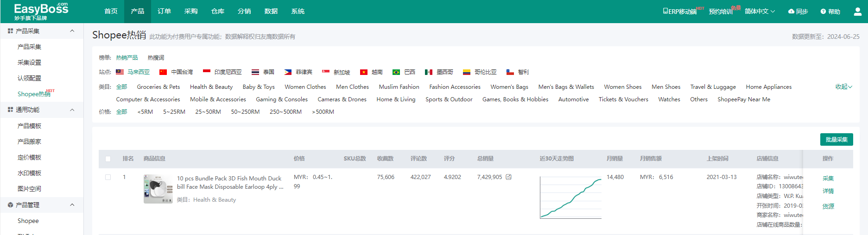The height and width of the screenshot is (235, 868).
Task: Filter category by Home & Living
Action: 396,99
